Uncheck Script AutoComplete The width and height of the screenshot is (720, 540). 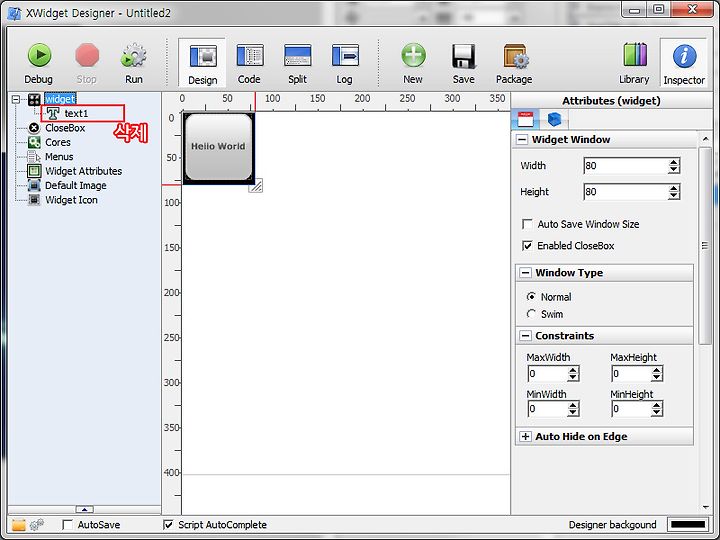(x=169, y=525)
